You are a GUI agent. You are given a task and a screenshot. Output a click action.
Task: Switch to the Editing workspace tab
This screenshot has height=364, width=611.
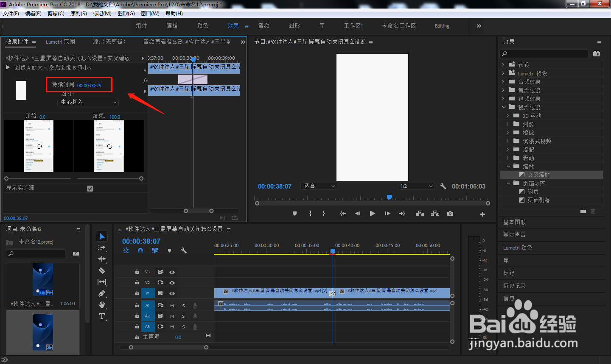(x=442, y=26)
